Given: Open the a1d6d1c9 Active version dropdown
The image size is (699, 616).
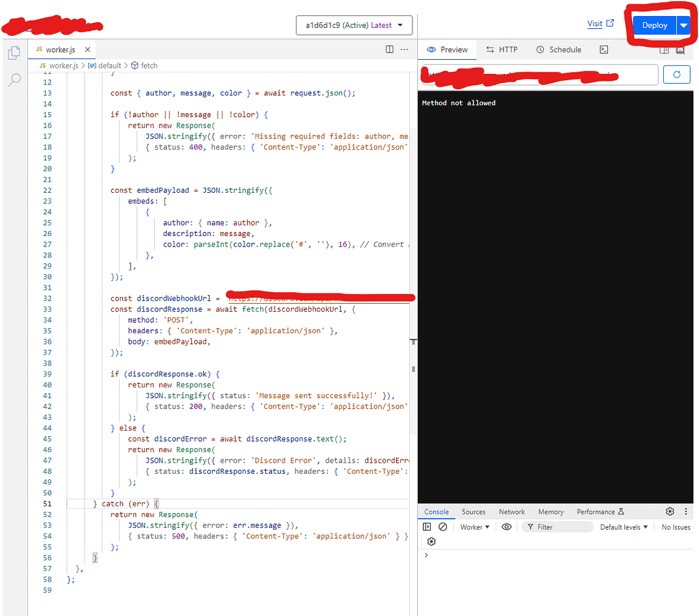Looking at the screenshot, I should coord(354,25).
